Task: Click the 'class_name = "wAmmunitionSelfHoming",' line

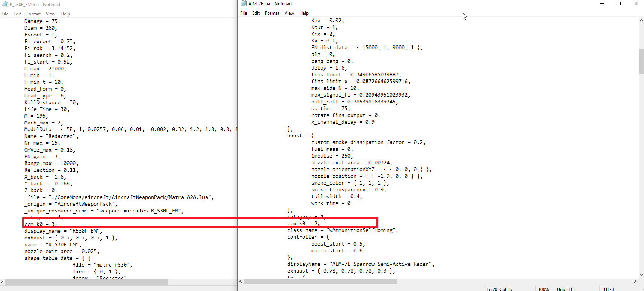Action: pos(343,230)
